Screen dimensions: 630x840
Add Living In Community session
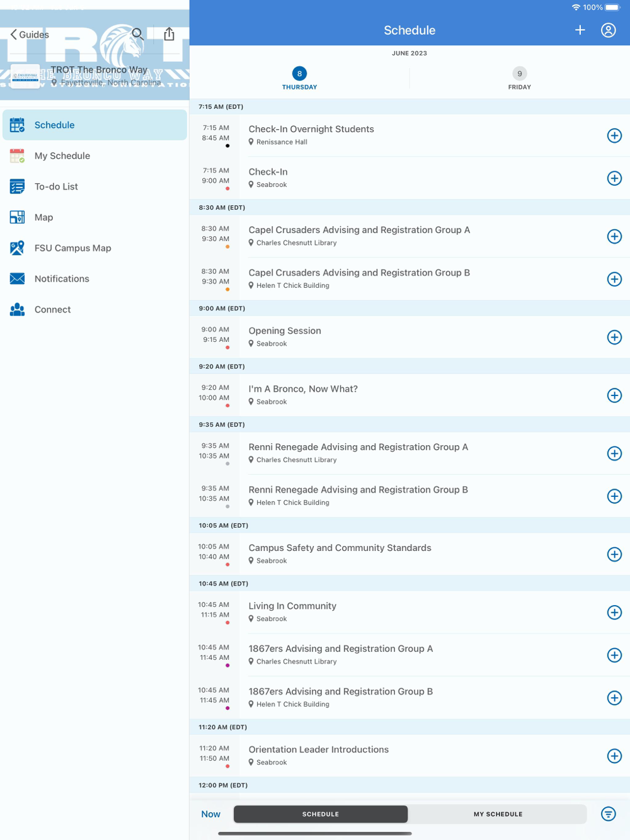pyautogui.click(x=614, y=612)
